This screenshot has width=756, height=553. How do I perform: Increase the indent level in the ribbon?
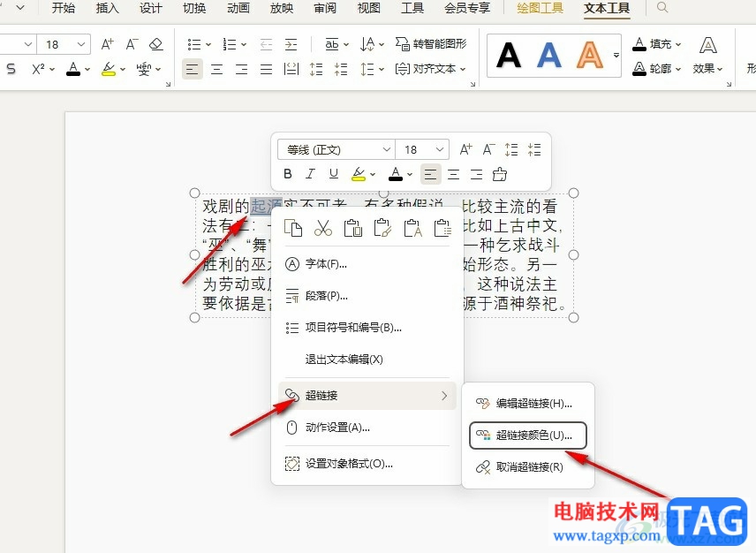pos(291,44)
